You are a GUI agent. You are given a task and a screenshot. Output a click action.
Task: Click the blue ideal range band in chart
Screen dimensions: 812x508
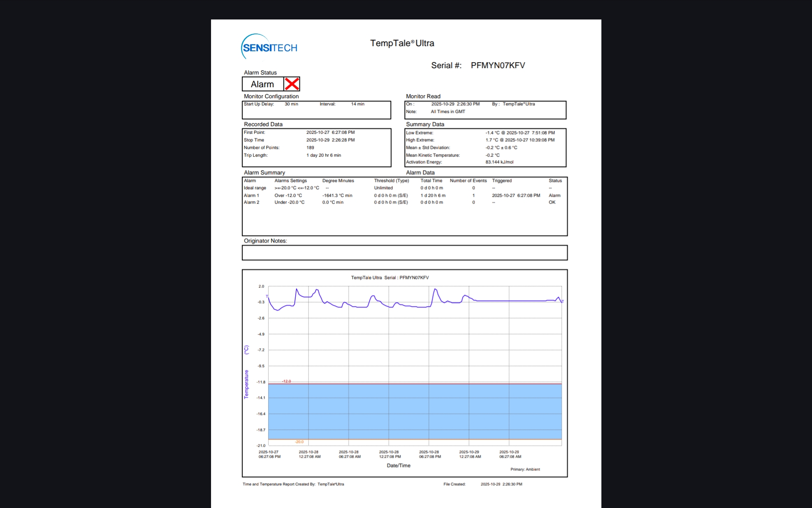(414, 411)
